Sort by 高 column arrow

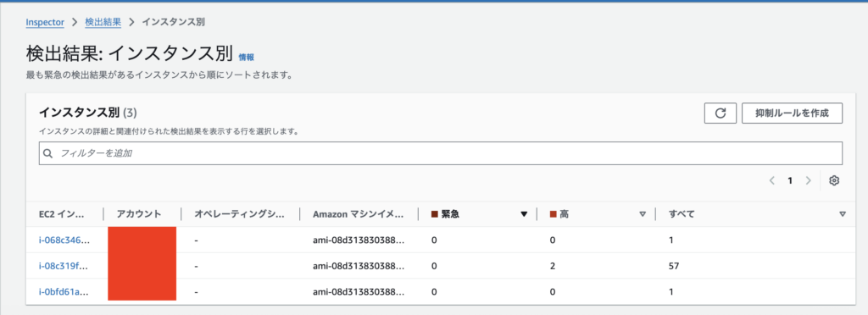[643, 214]
